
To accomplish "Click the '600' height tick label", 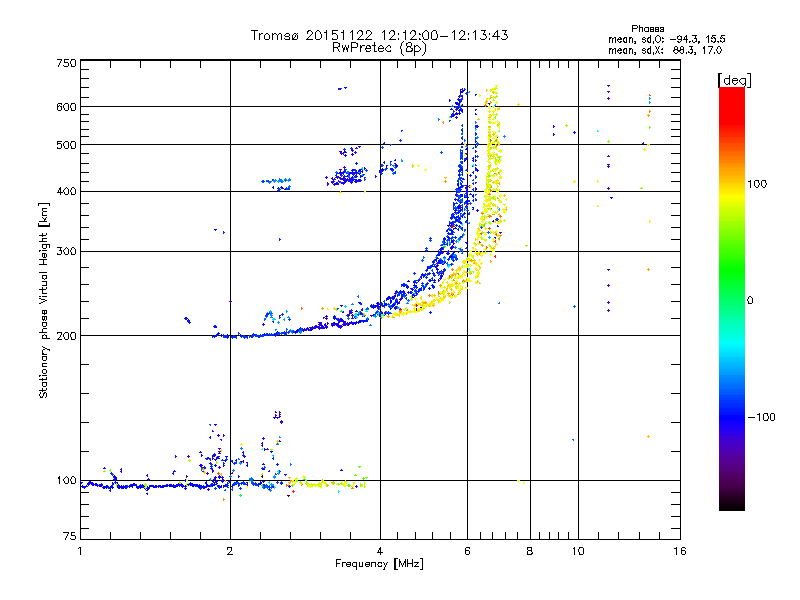I will click(x=67, y=107).
